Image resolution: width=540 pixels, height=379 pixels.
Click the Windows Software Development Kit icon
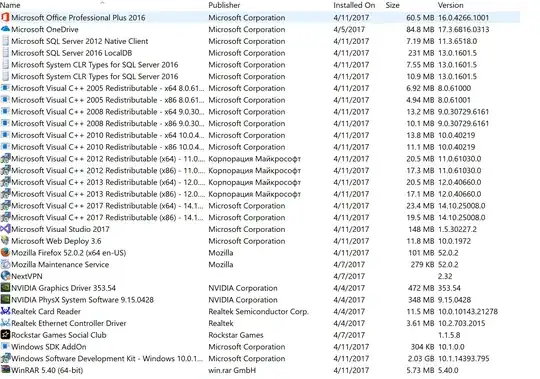[x=5, y=358]
